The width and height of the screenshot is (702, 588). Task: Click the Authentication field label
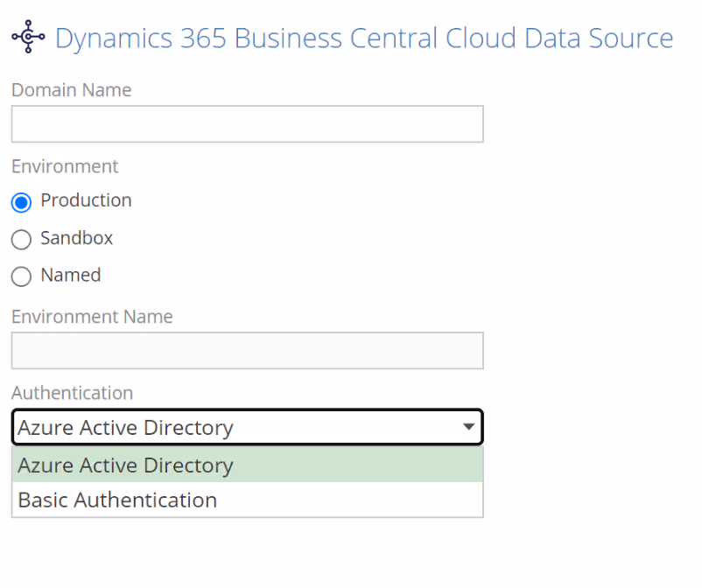[x=72, y=393]
